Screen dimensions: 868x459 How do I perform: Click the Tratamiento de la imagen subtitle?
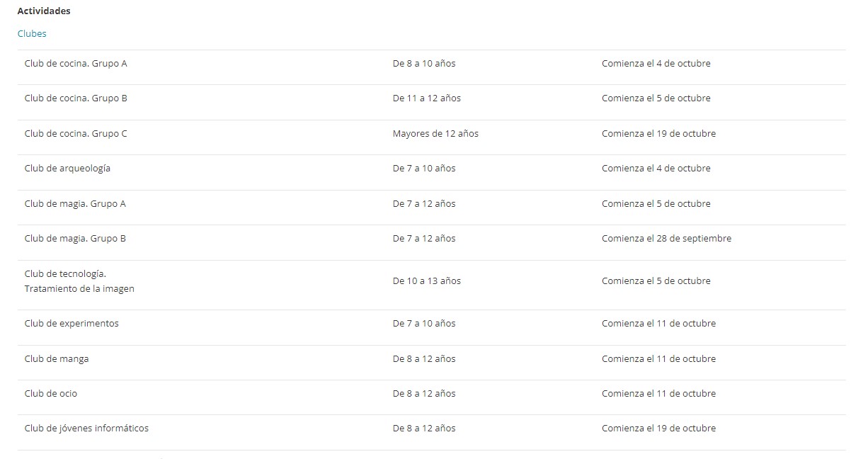click(x=79, y=289)
